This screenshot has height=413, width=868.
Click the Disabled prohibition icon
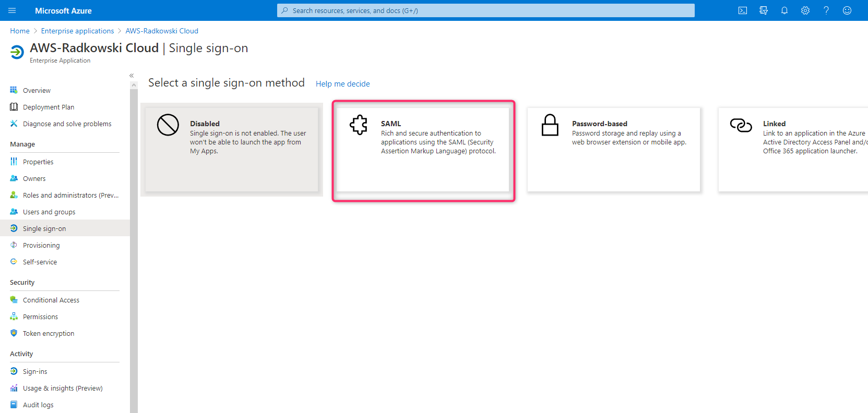click(x=168, y=125)
